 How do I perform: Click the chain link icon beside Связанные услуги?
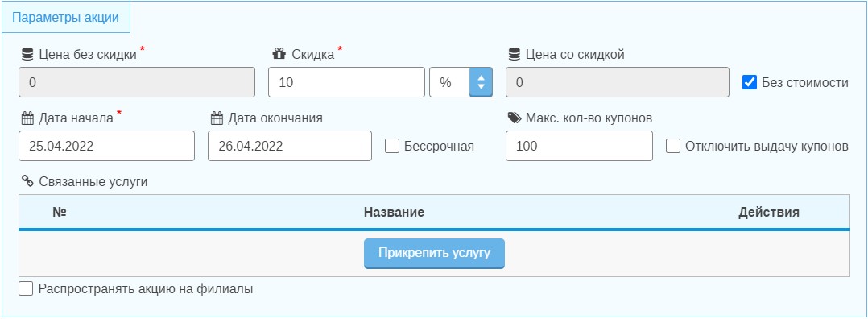[x=27, y=180]
